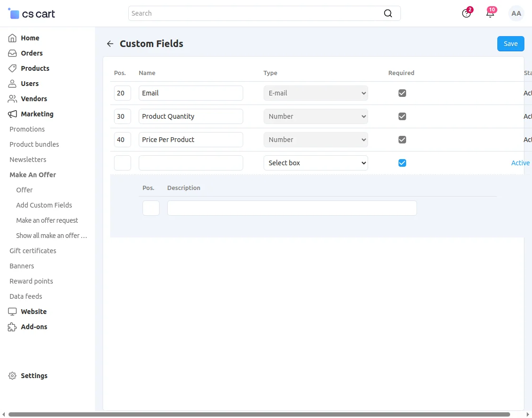Open the Select box type dropdown
The image size is (532, 418).
click(x=315, y=163)
